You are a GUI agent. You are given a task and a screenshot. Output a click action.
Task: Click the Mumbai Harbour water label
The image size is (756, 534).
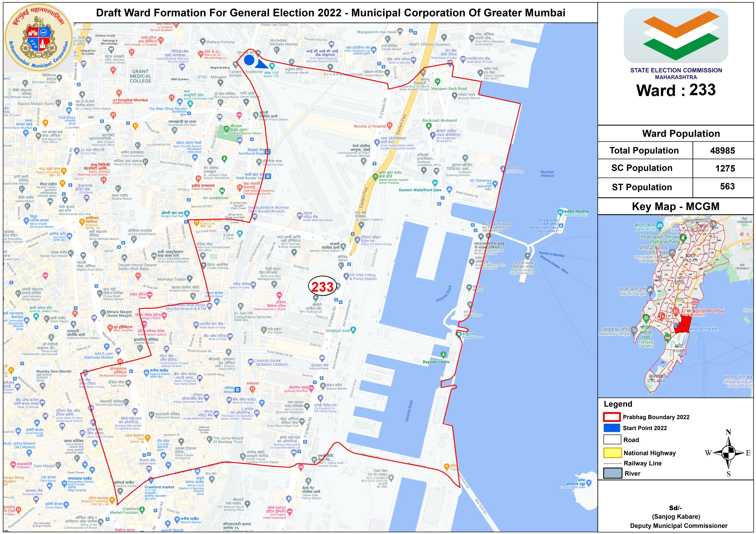point(547,174)
